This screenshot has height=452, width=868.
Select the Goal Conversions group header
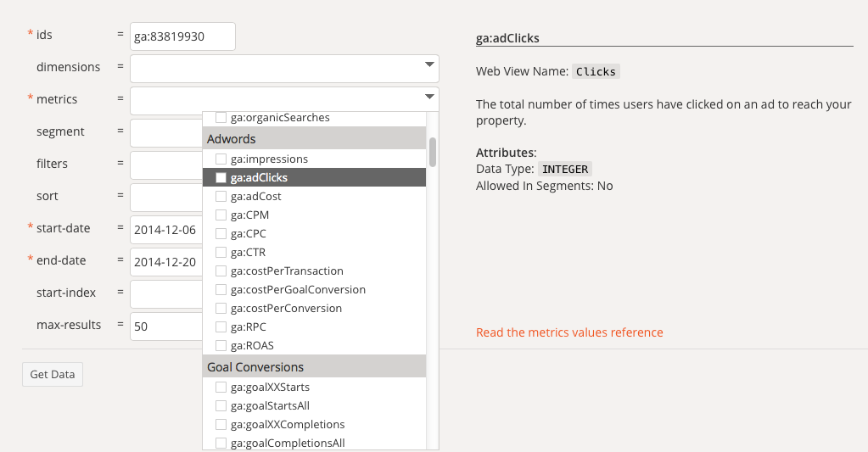coord(314,367)
